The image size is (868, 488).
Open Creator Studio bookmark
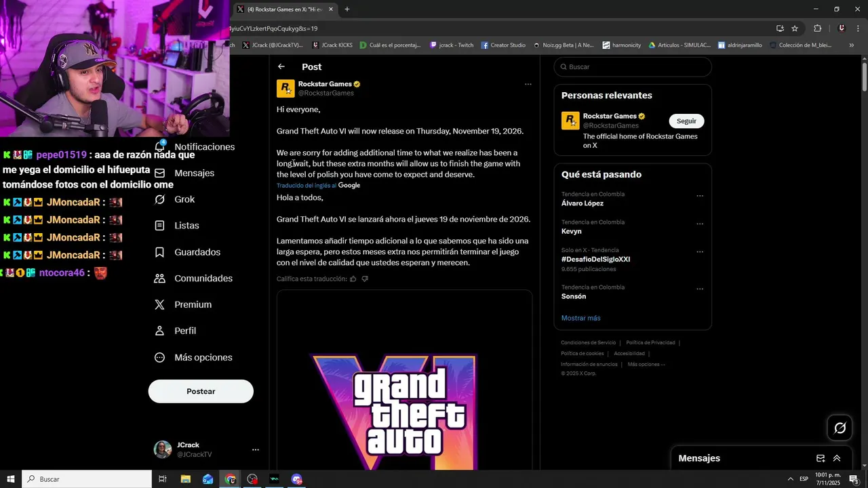503,45
